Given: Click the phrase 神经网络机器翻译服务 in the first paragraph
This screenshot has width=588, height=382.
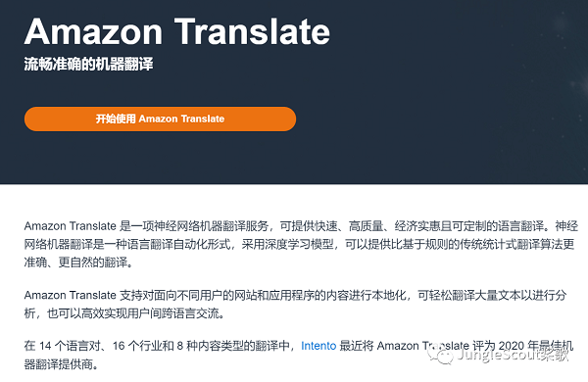Looking at the screenshot, I should point(212,226).
